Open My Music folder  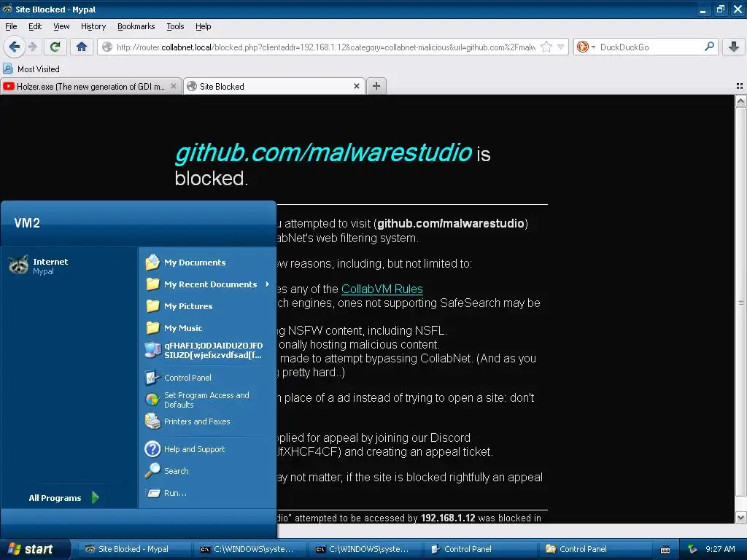click(x=207, y=328)
